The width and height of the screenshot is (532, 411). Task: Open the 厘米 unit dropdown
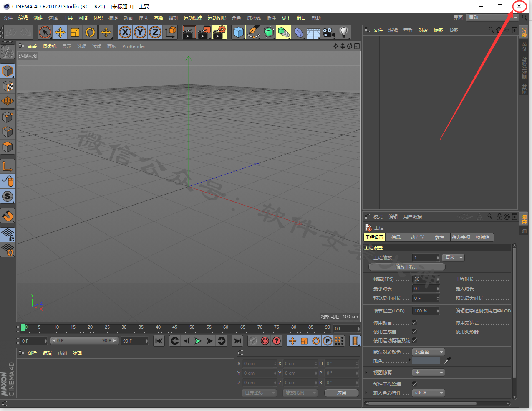[x=453, y=258]
